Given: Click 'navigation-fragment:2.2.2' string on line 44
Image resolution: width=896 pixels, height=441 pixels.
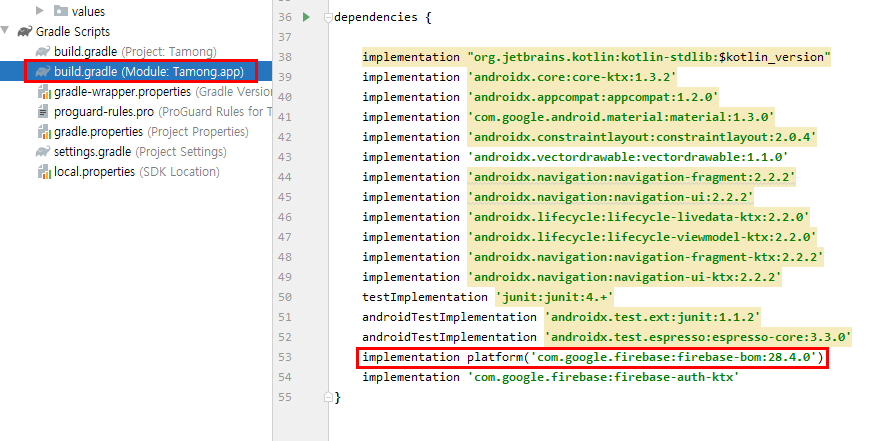Looking at the screenshot, I should click(x=631, y=177).
